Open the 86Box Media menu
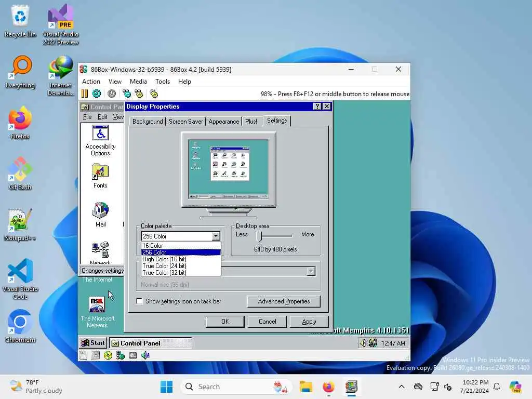The width and height of the screenshot is (532, 399). [x=138, y=82]
